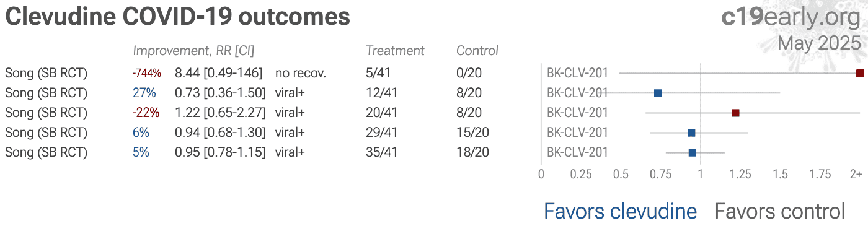Click the 1.25 axis tick label

coord(740,175)
